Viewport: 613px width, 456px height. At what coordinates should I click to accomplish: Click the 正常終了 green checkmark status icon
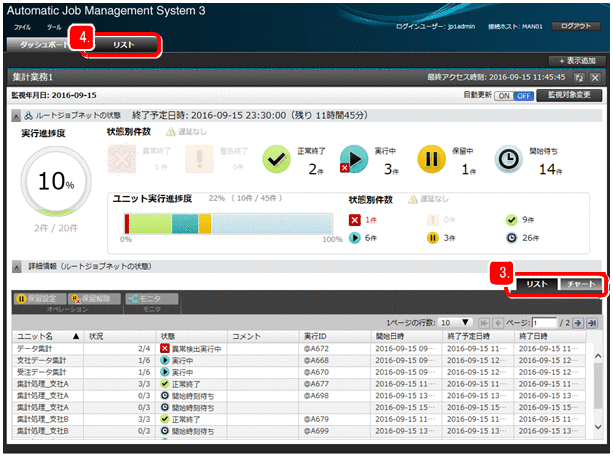pyautogui.click(x=275, y=159)
